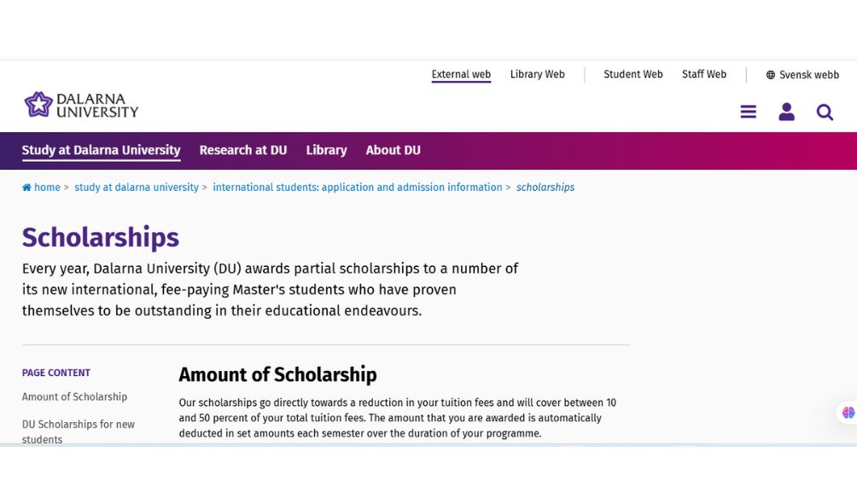The width and height of the screenshot is (857, 504).
Task: Open the hamburger menu icon
Action: tap(749, 112)
